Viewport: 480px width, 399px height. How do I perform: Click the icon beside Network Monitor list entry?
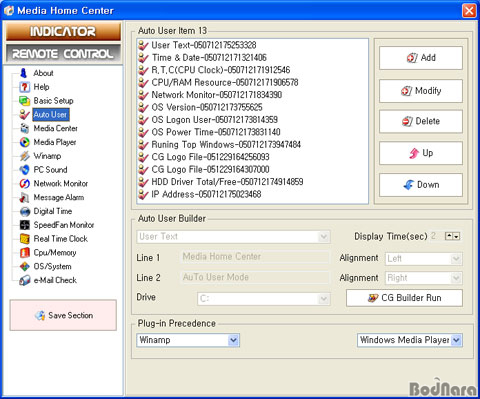tap(143, 95)
